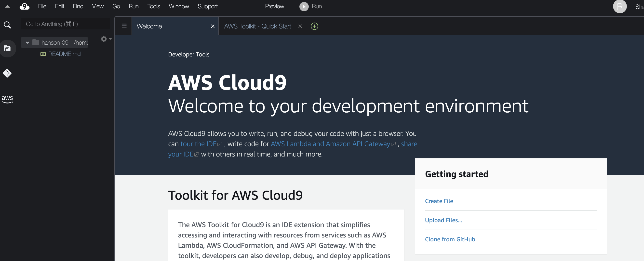Open the Find menu
644x261 pixels.
pos(78,6)
